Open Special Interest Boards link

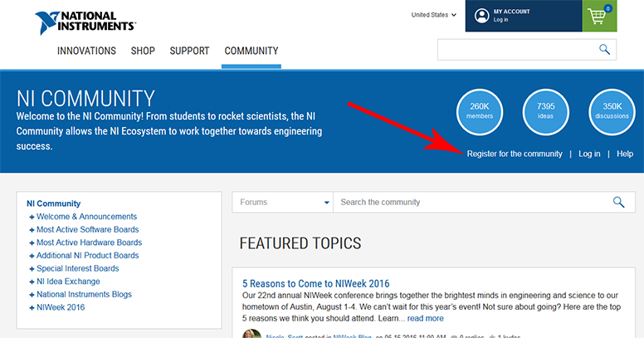pos(78,268)
